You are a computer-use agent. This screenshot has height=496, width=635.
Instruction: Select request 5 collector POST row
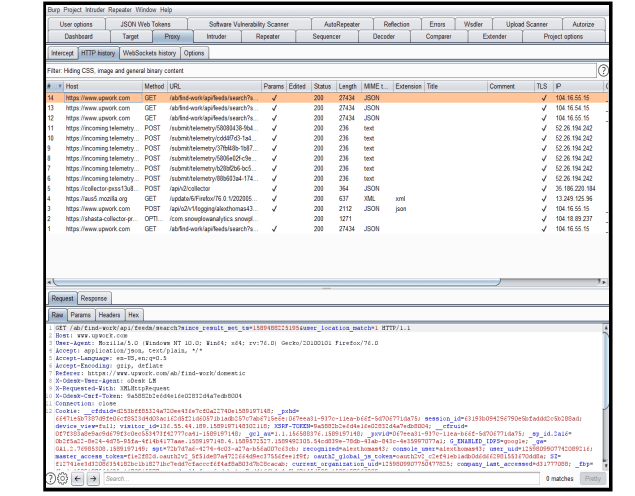point(327,189)
